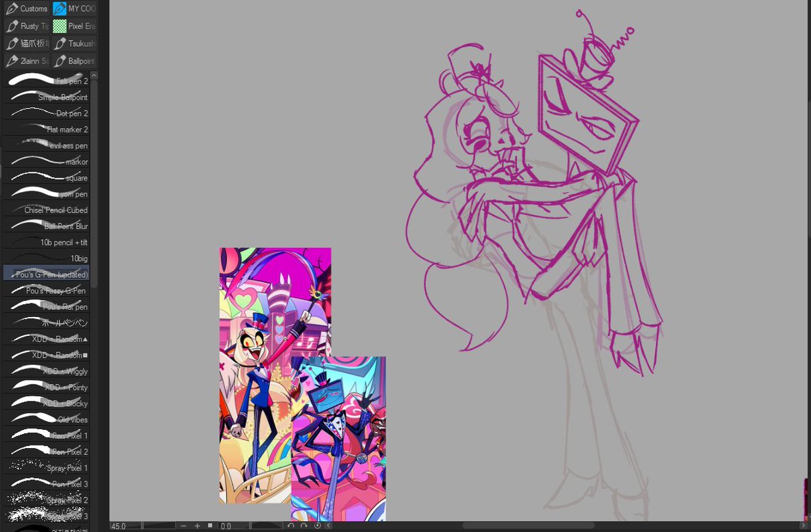Rotate the canvas right
811x532 pixels.
(x=303, y=526)
